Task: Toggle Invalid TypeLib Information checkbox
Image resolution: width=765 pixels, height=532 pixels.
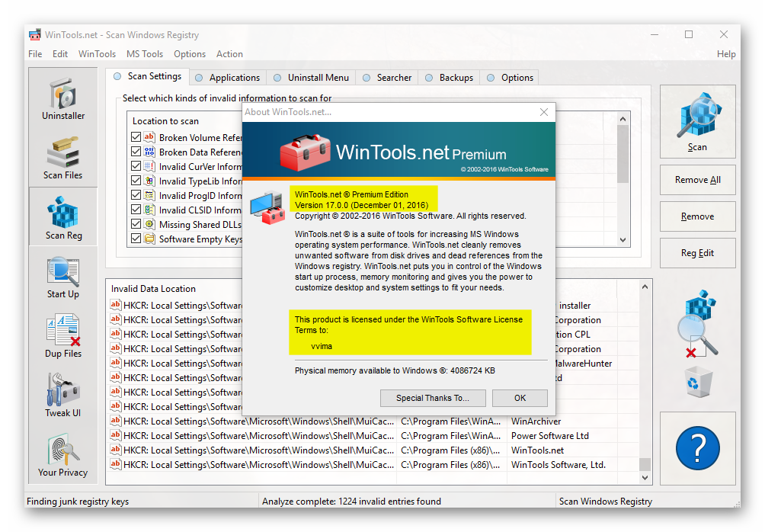Action: [136, 181]
